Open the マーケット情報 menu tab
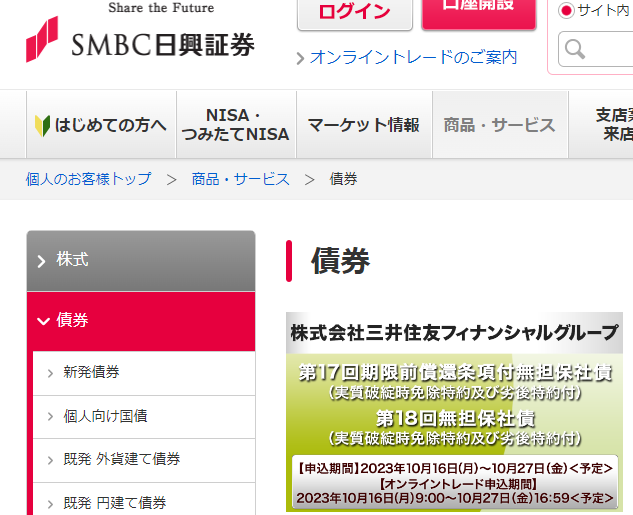 [x=364, y=125]
